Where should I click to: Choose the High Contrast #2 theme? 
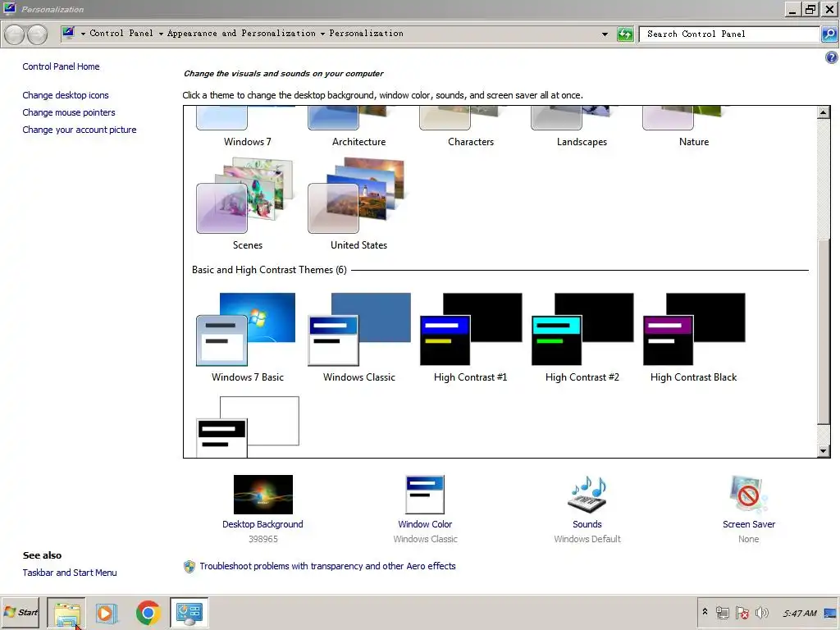(582, 336)
